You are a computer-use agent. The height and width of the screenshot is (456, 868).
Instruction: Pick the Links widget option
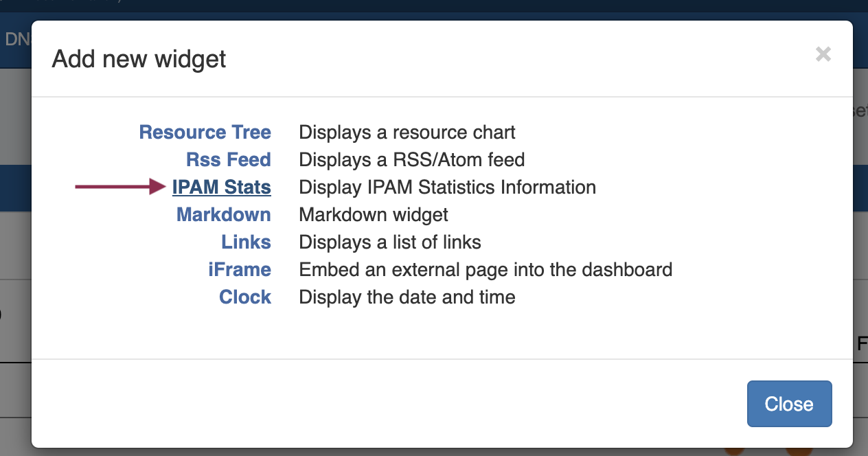tap(246, 242)
